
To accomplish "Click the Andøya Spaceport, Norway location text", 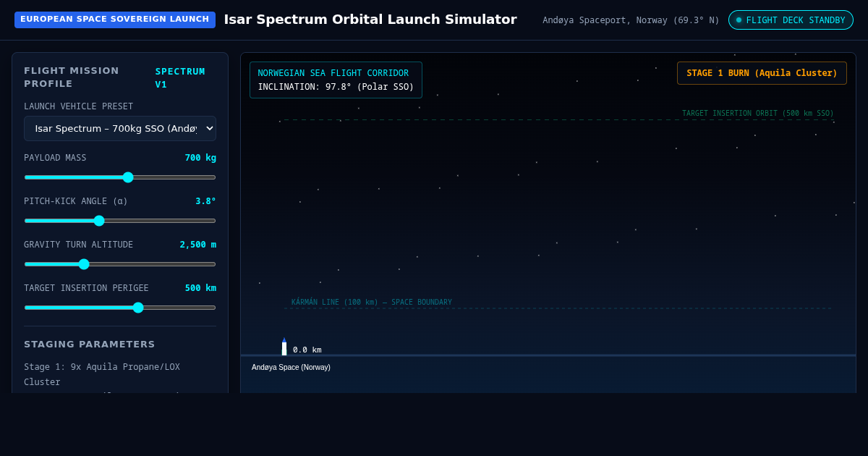I will (631, 20).
